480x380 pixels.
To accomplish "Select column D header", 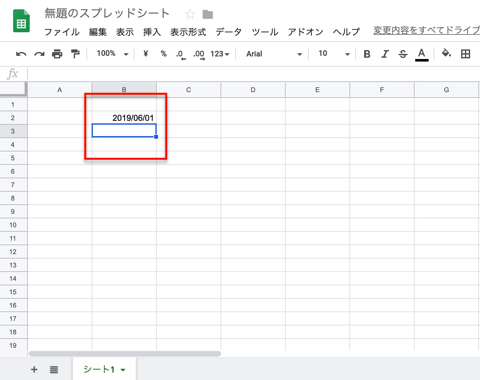I will point(253,90).
